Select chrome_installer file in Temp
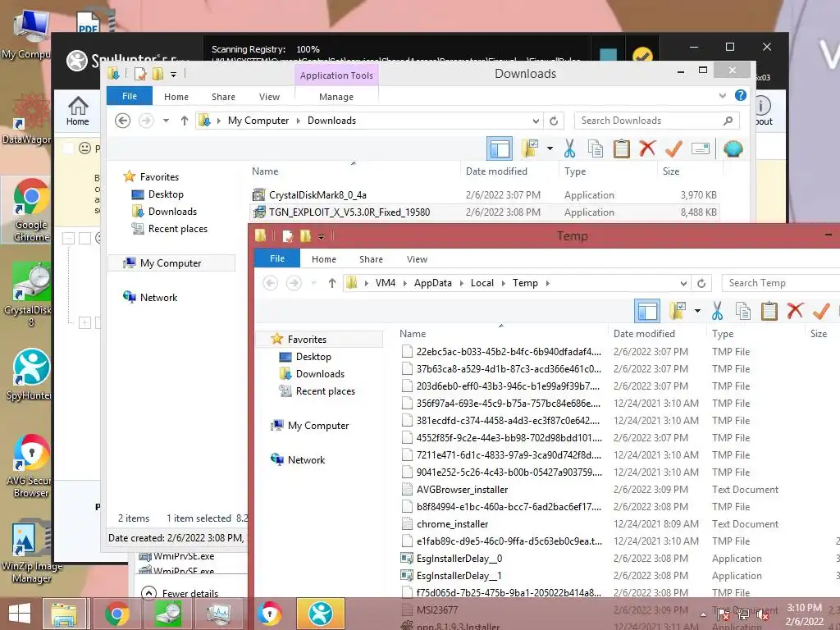Viewport: 840px width, 630px height. point(452,524)
